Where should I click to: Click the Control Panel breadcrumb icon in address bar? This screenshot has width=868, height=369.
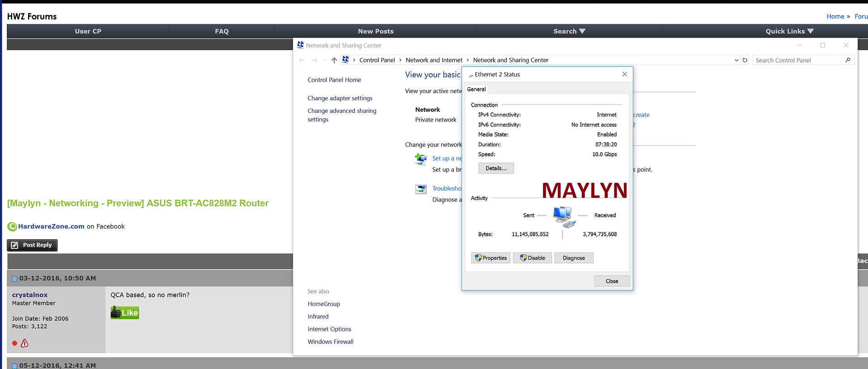click(x=346, y=60)
